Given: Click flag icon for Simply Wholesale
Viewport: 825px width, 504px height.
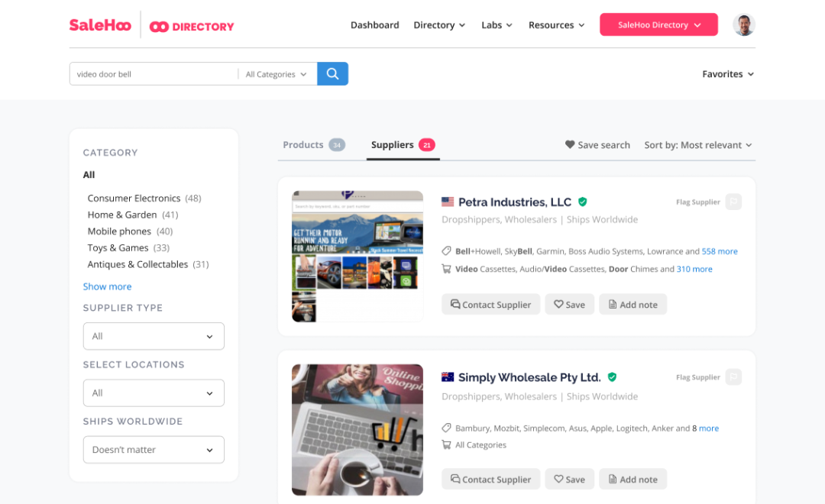Looking at the screenshot, I should tap(733, 377).
